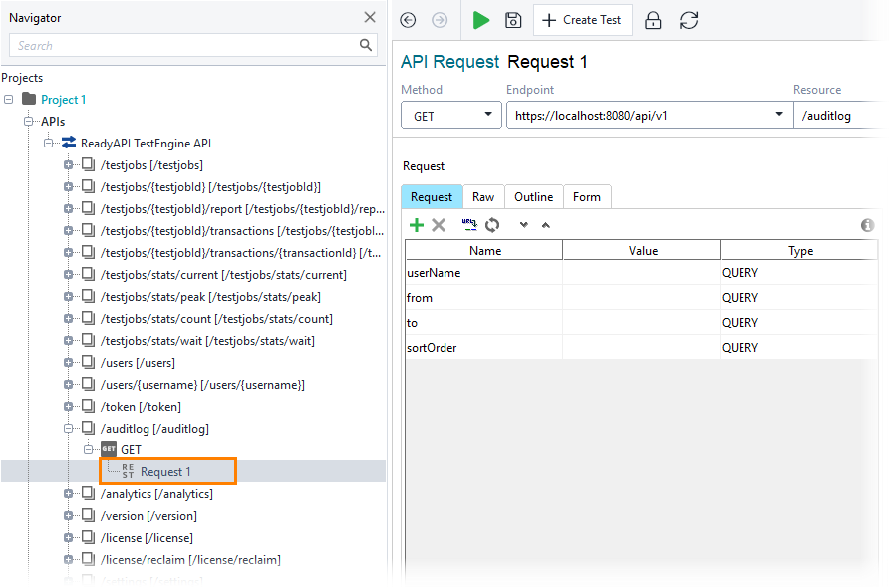This screenshot has height=588, width=890.
Task: Extract parameters from URL icon
Action: pos(467,225)
